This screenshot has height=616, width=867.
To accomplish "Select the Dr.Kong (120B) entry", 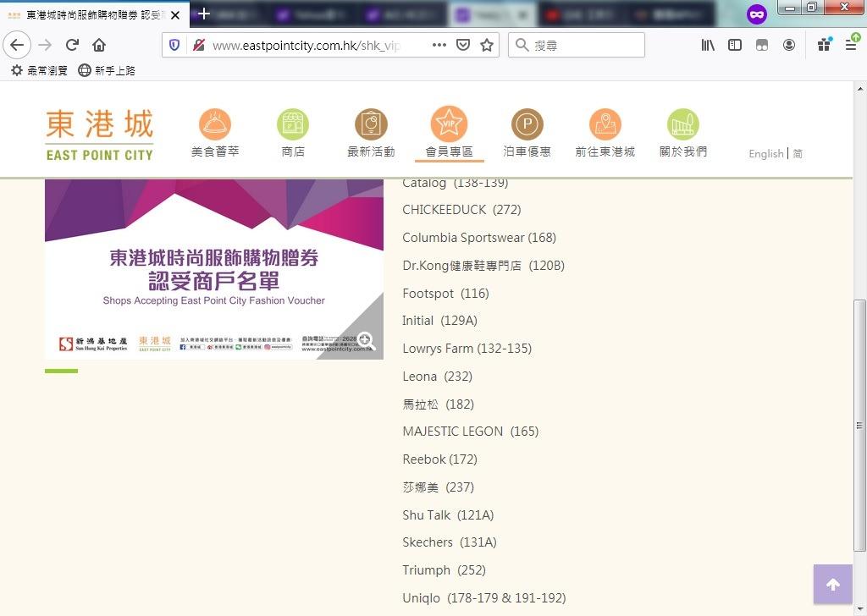I will click(483, 266).
